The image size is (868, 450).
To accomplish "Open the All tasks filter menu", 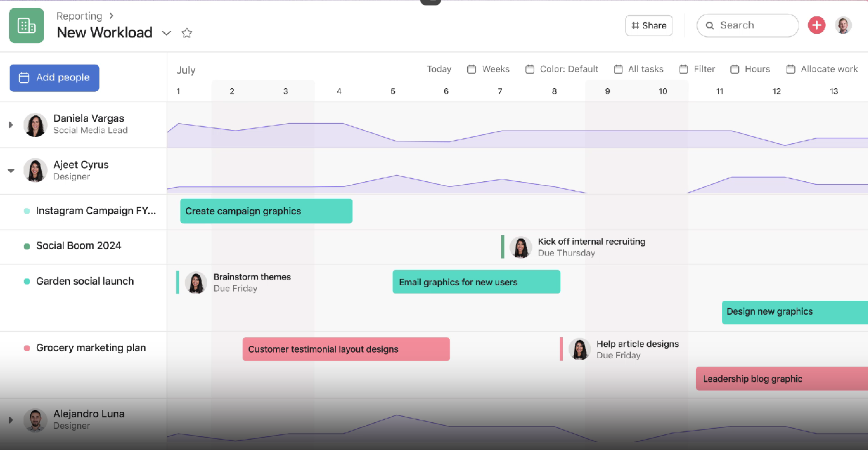I will 639,69.
